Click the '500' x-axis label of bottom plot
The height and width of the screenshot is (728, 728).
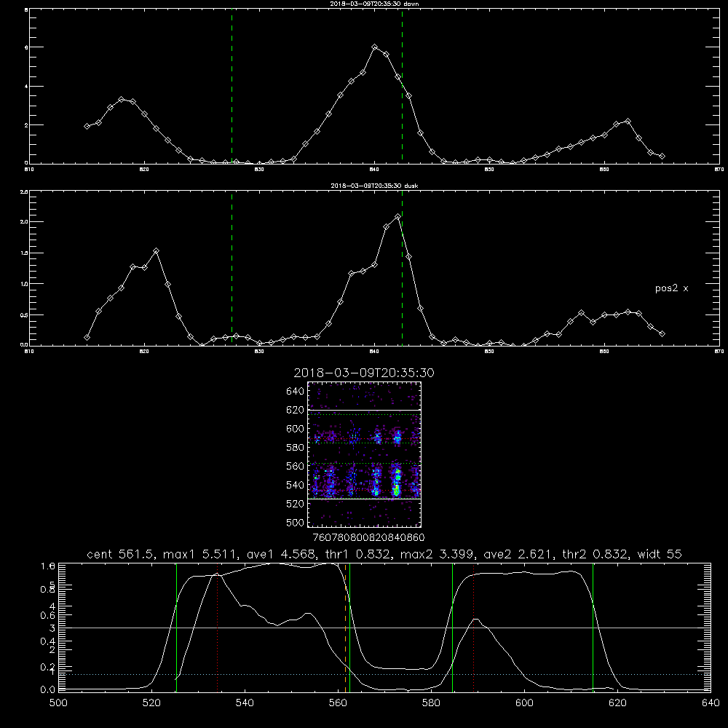pos(58,703)
